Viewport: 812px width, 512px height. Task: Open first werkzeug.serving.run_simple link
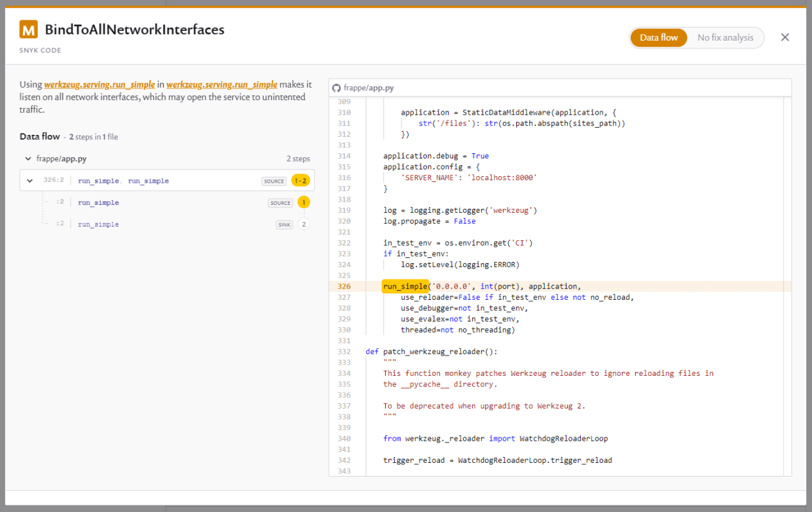pyautogui.click(x=100, y=84)
